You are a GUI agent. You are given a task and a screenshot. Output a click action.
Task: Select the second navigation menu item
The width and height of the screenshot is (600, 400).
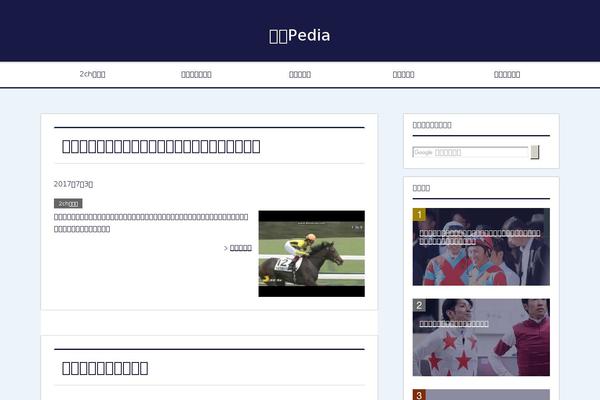pos(196,74)
